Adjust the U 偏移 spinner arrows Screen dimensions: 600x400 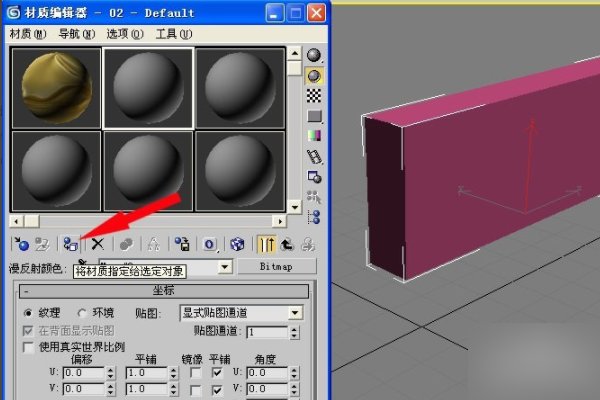110,373
